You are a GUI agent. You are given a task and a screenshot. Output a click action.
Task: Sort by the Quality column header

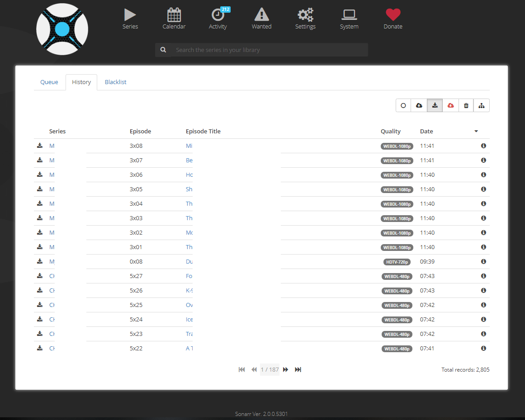pos(390,131)
